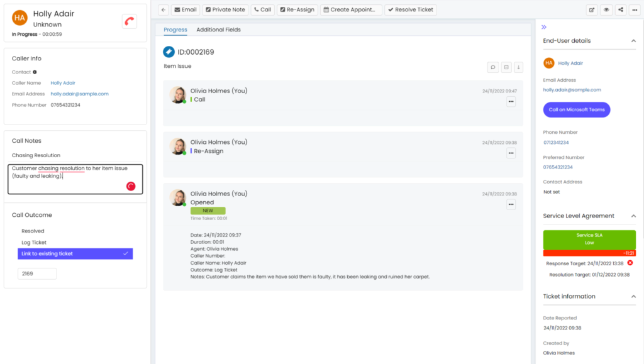Open the ticket edit pop-out icon
Screen dimensions: 644x364
[592, 10]
